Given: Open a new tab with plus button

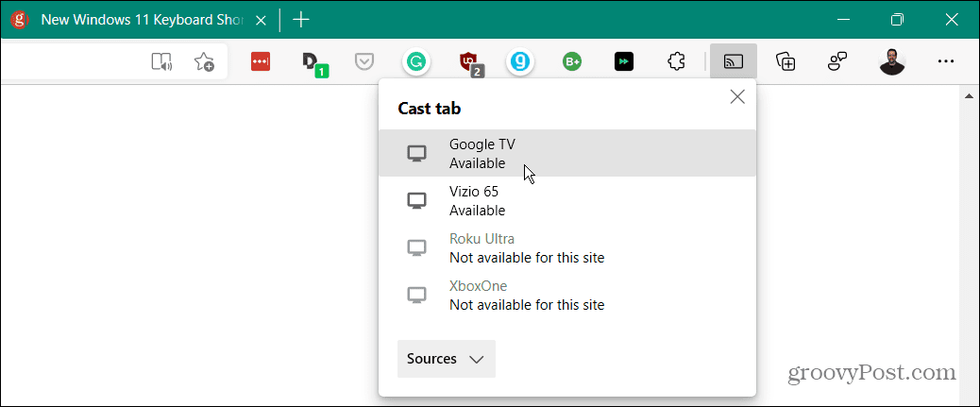Looking at the screenshot, I should click(x=301, y=20).
